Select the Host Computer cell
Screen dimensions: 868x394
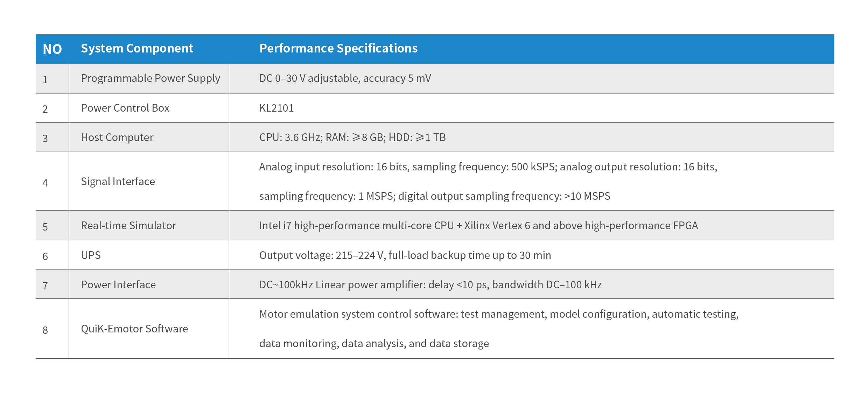117,138
